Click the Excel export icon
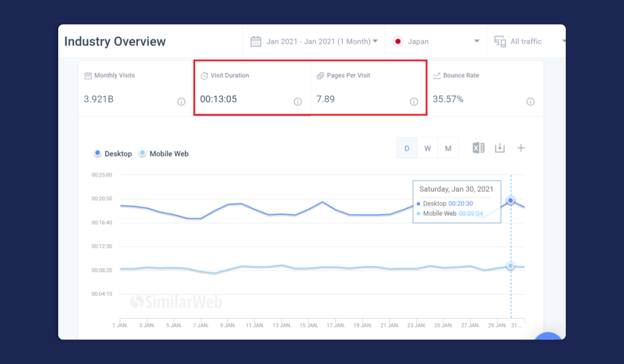 tap(478, 148)
